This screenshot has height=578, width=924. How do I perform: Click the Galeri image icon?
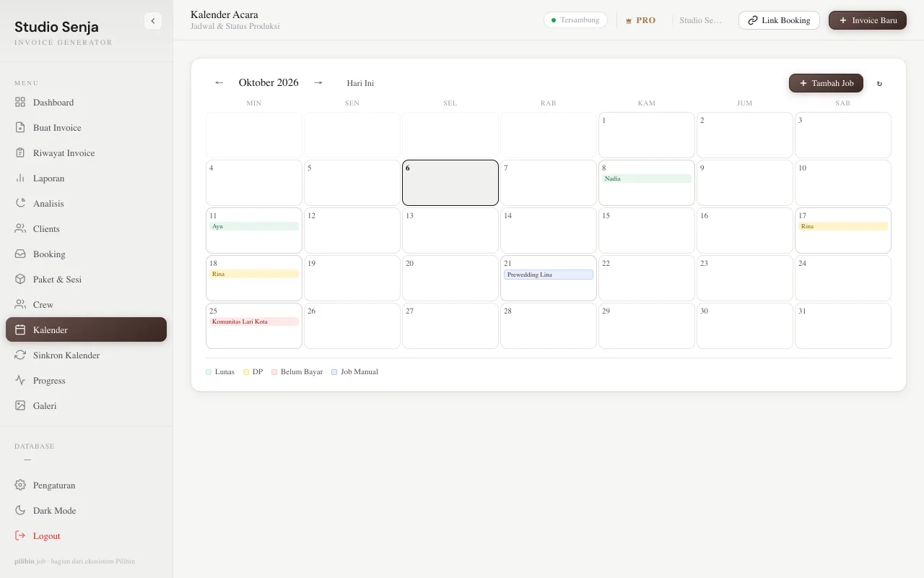[20, 406]
